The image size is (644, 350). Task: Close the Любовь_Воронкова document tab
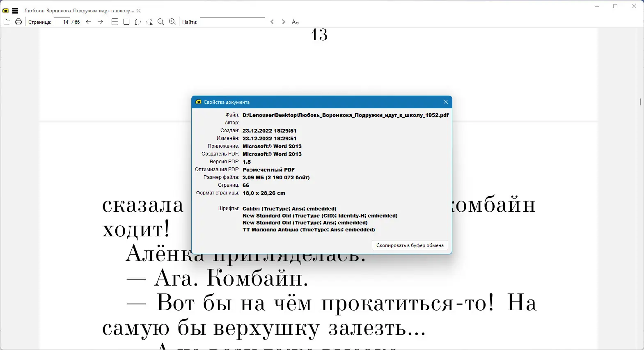pyautogui.click(x=139, y=11)
